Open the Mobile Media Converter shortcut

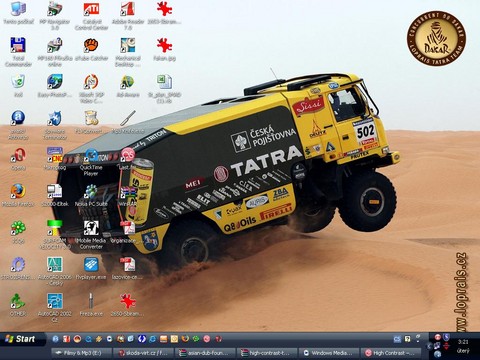tap(91, 234)
